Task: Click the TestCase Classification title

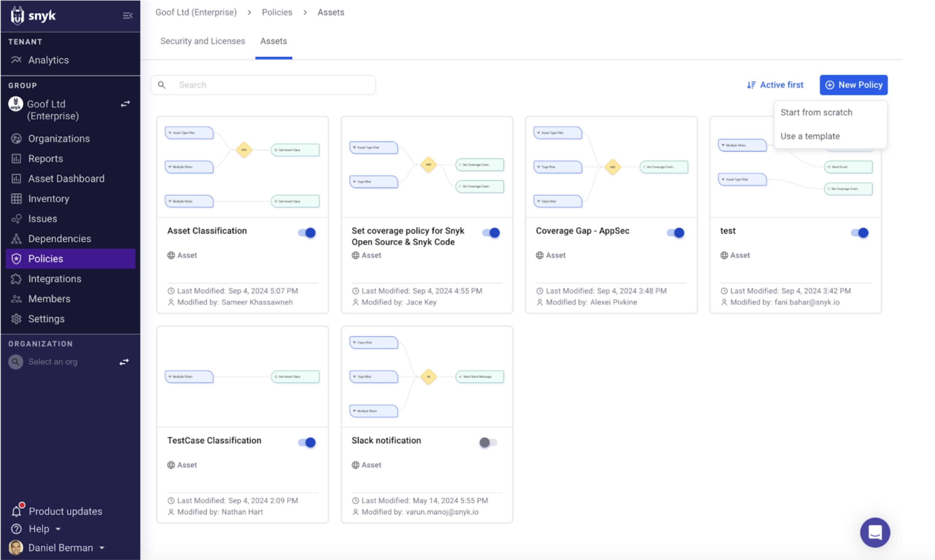Action: 214,441
